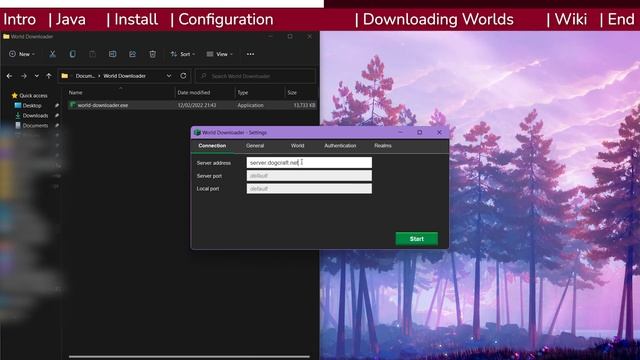Viewport: 640px width, 360px height.
Task: Expand the recent locations chevron beside navigation arrows
Action: 36,76
